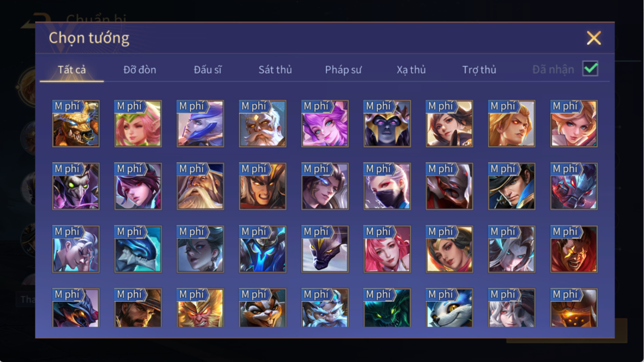Select the golden monkey king hero
The height and width of the screenshot is (362, 644).
[x=200, y=308]
